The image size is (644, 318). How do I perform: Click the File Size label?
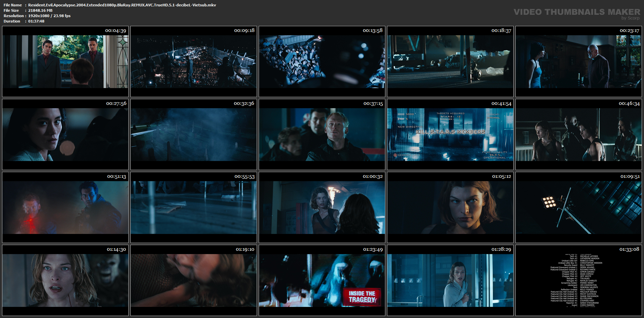(x=11, y=10)
